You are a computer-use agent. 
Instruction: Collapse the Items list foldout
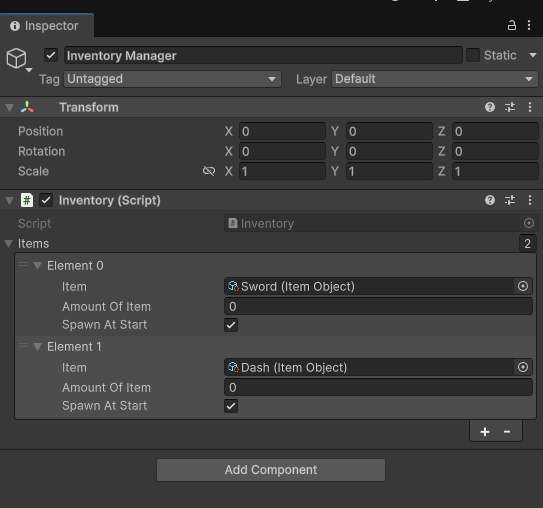click(9, 244)
